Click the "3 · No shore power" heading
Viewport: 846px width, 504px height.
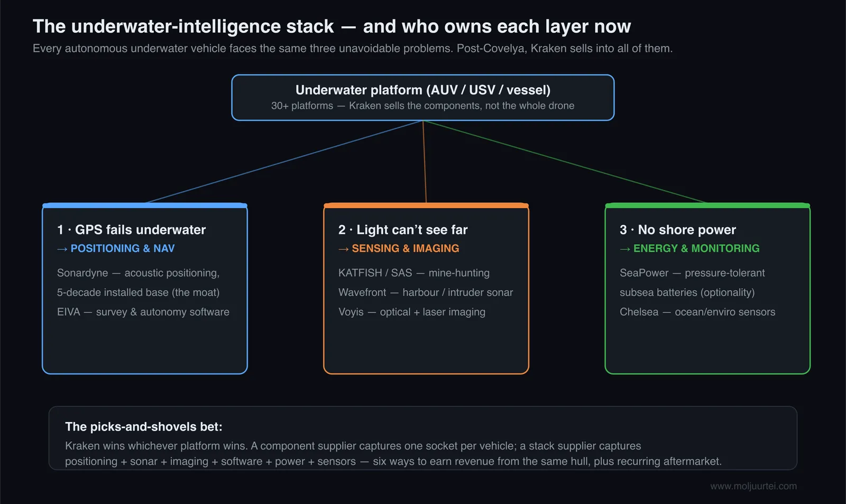coord(678,230)
